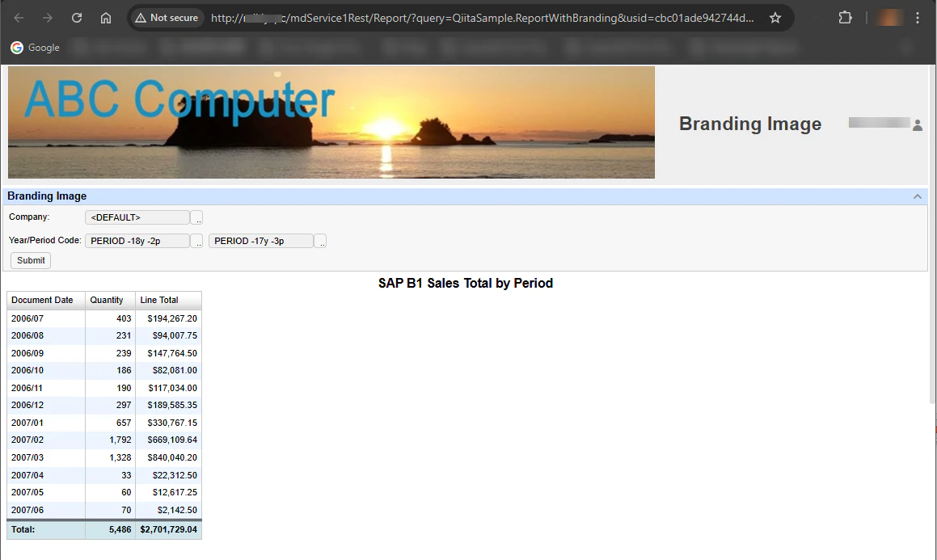Click the line total $82,081.00
Viewport: 937px width, 560px height.
[175, 370]
